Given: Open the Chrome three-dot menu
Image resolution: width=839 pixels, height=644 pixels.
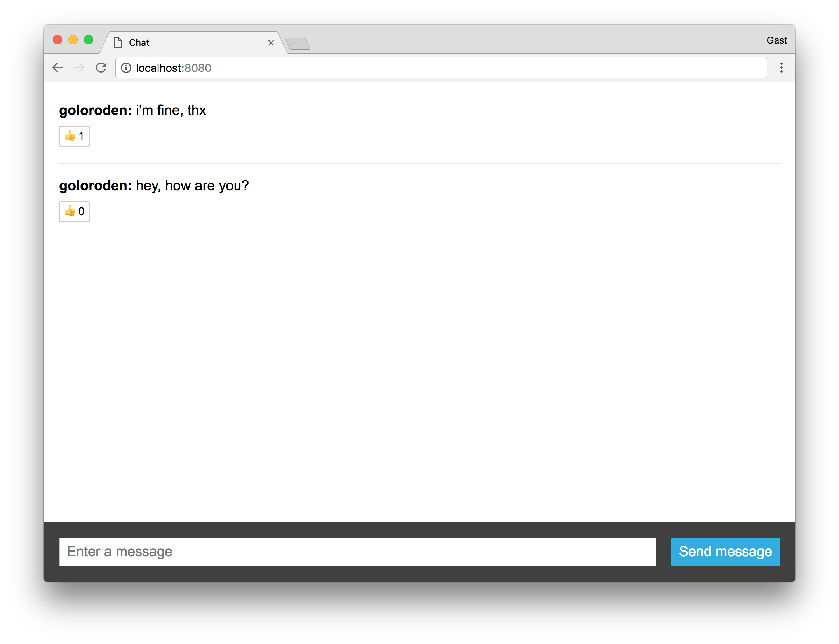Looking at the screenshot, I should click(x=781, y=68).
